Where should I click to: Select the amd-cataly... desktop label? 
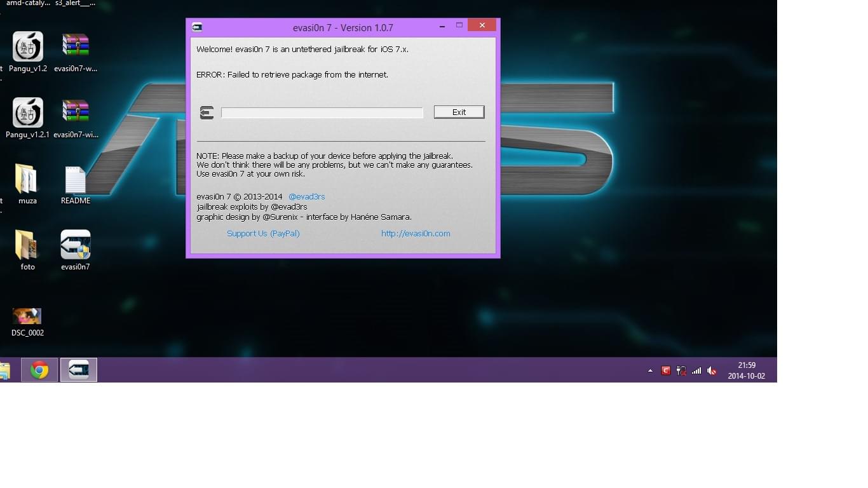tap(28, 3)
